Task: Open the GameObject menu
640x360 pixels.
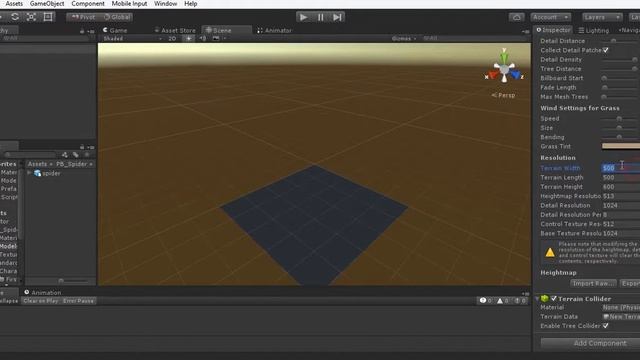Action: point(47,4)
